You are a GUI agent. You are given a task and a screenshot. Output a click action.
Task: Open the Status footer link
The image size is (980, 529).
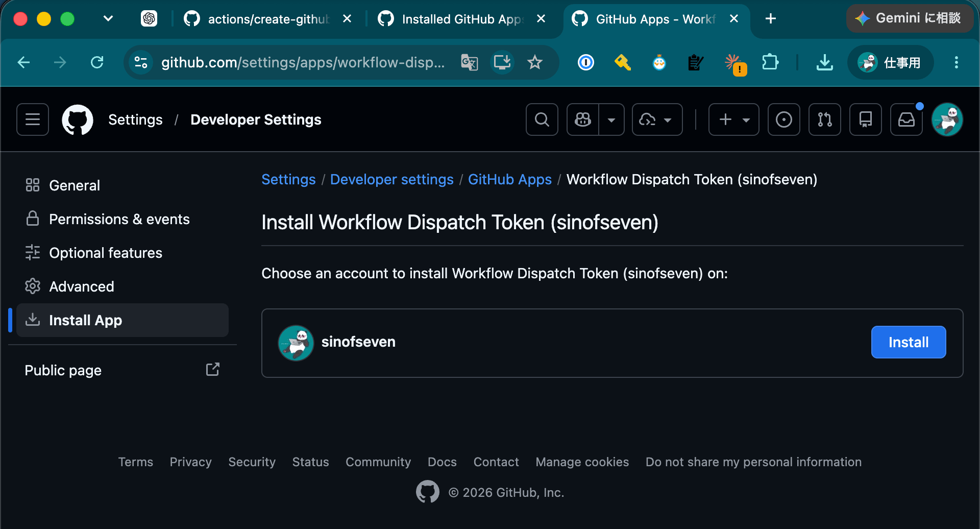310,462
